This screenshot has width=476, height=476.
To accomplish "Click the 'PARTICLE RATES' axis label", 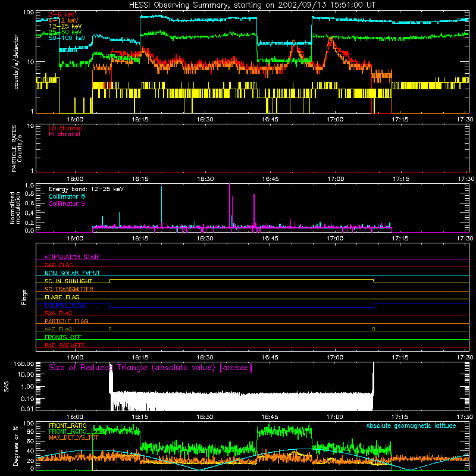I will [x=14, y=149].
